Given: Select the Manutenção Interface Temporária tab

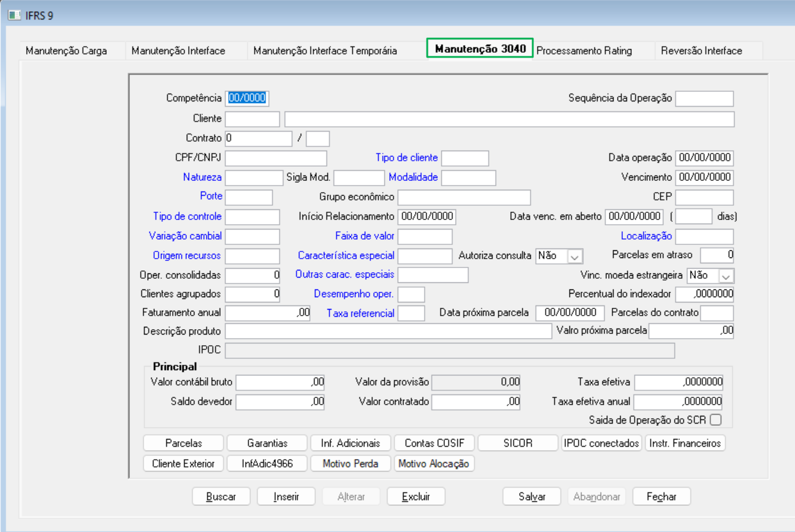Looking at the screenshot, I should point(325,51).
